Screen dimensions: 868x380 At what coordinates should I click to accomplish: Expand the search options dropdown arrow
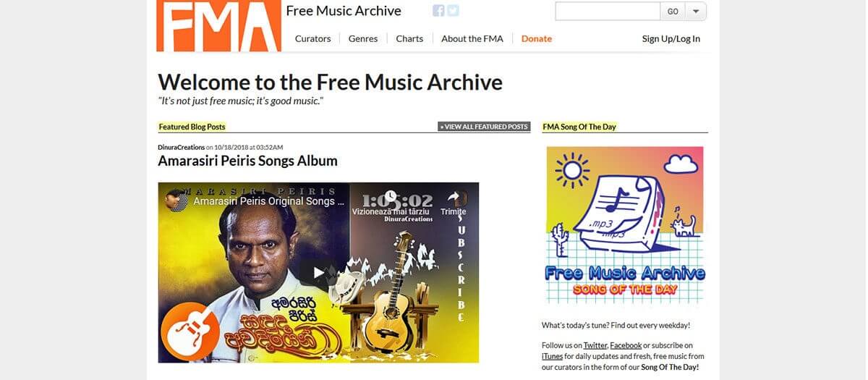[695, 12]
